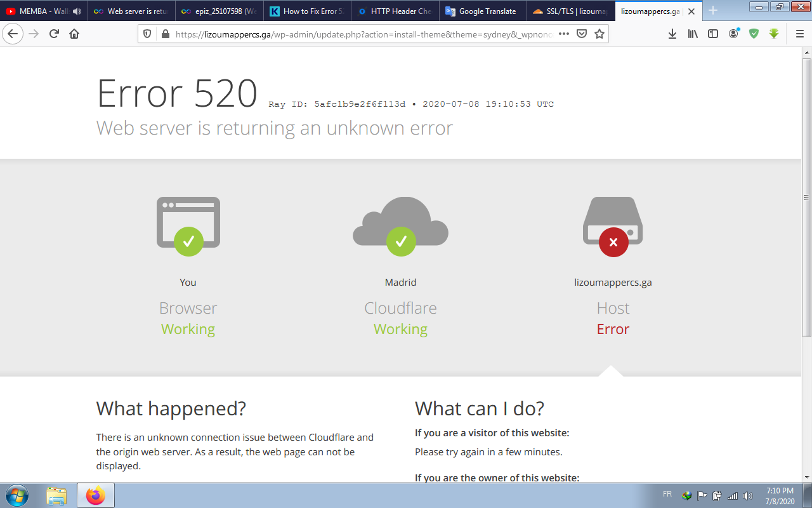Open tracking protection shield in address bar
The image size is (812, 508).
(147, 34)
